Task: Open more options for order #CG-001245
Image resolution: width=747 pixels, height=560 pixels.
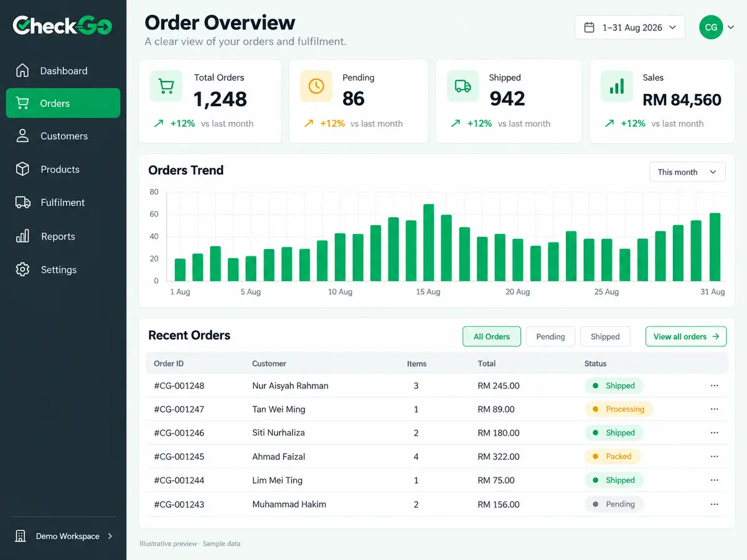Action: pyautogui.click(x=714, y=456)
